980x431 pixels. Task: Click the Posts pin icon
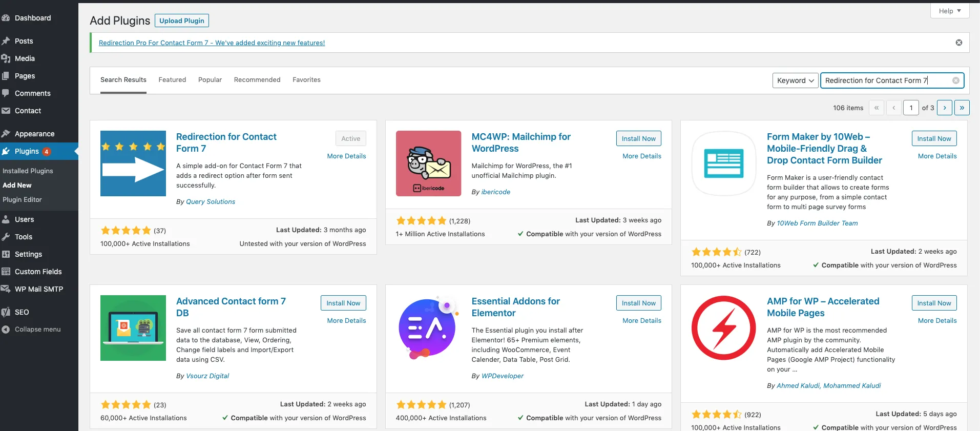click(x=6, y=41)
